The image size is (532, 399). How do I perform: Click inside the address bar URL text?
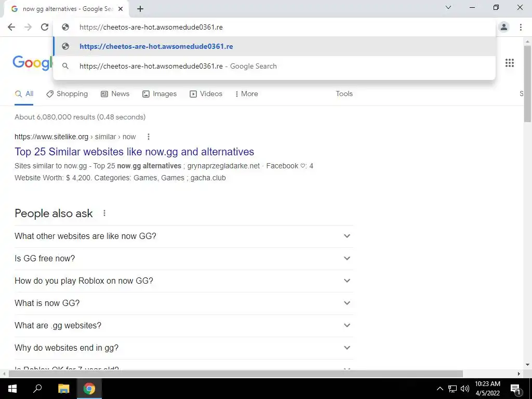[x=151, y=27]
